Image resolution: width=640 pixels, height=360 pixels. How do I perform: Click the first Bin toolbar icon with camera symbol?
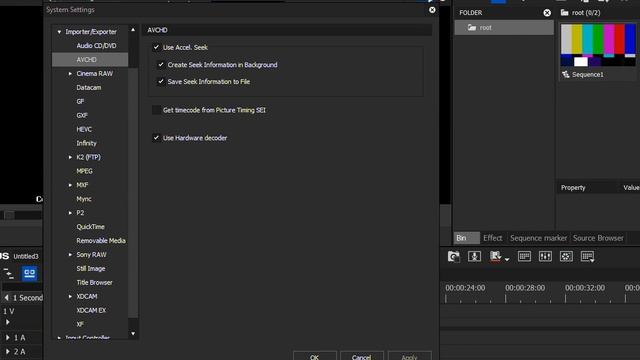[453, 256]
